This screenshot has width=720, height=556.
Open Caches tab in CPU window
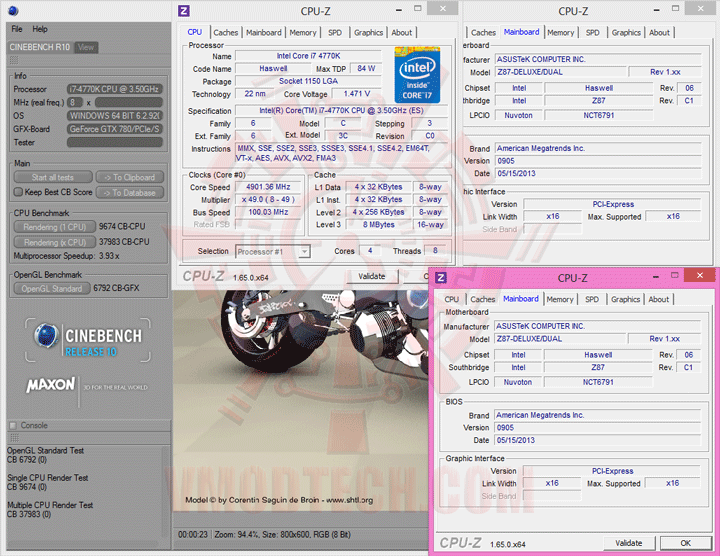point(225,33)
